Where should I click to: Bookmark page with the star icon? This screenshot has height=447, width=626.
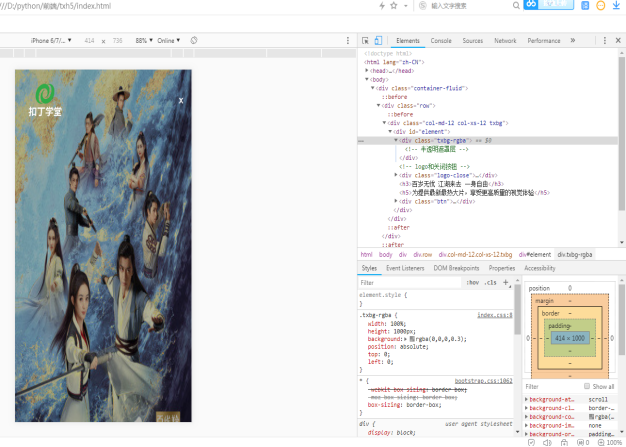394,6
